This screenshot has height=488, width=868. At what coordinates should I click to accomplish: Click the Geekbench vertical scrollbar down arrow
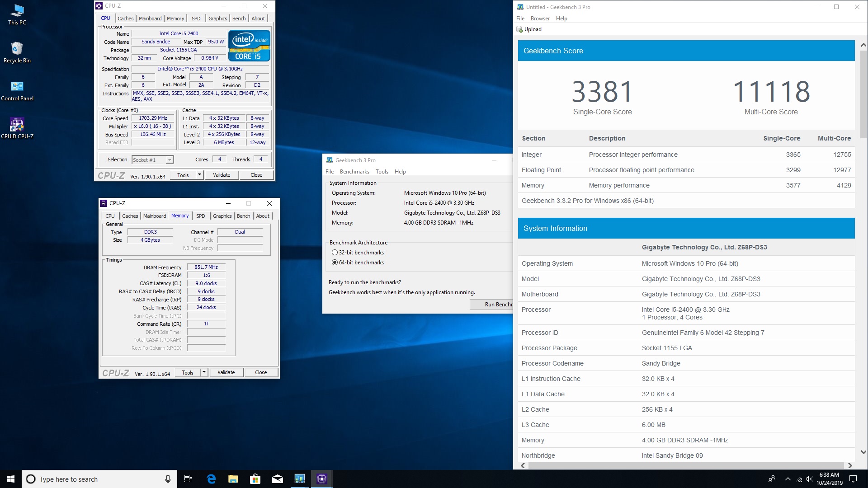[x=863, y=452]
